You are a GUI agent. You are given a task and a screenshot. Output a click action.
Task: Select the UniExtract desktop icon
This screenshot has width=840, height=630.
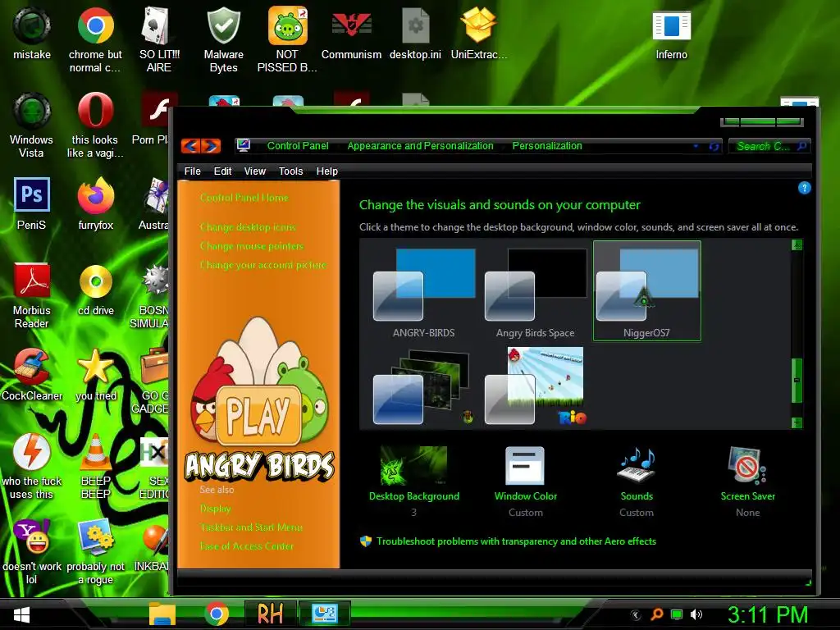tap(478, 25)
